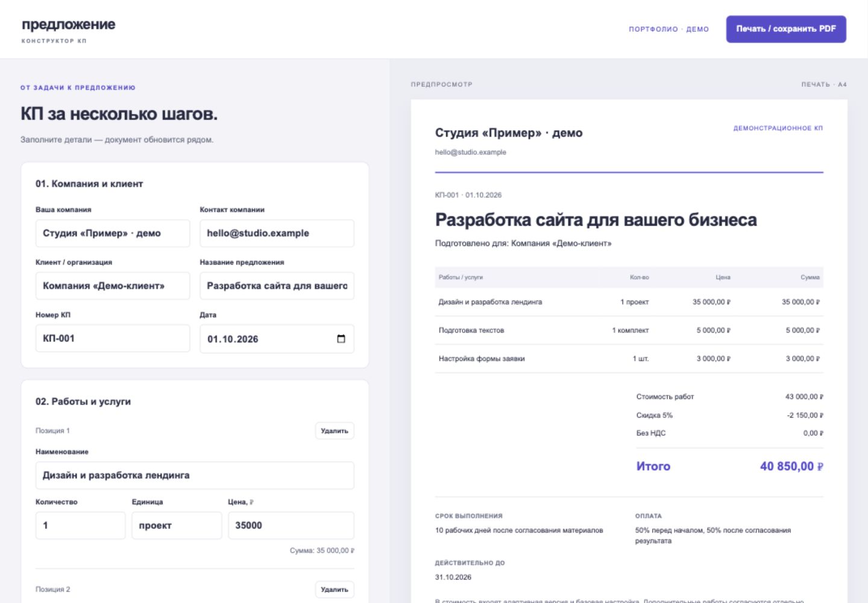Select the КП-001 · 01.10.2026 preview line
The image size is (868, 603).
point(468,195)
